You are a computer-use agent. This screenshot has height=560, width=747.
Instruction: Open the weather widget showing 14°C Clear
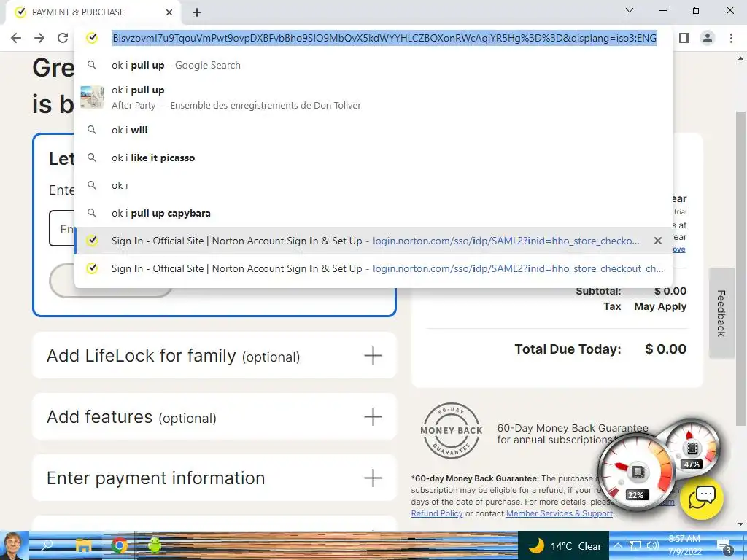point(564,545)
